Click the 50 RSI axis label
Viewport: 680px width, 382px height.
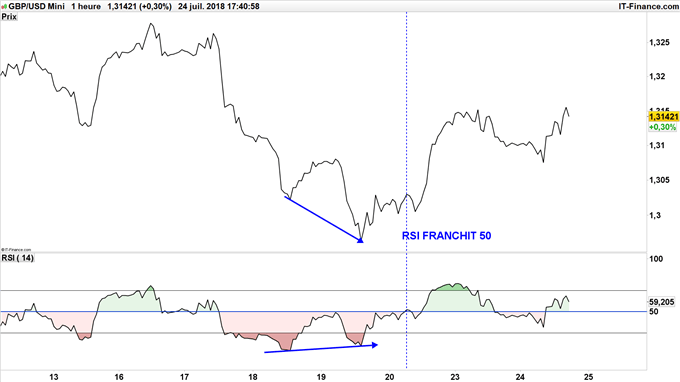point(654,311)
